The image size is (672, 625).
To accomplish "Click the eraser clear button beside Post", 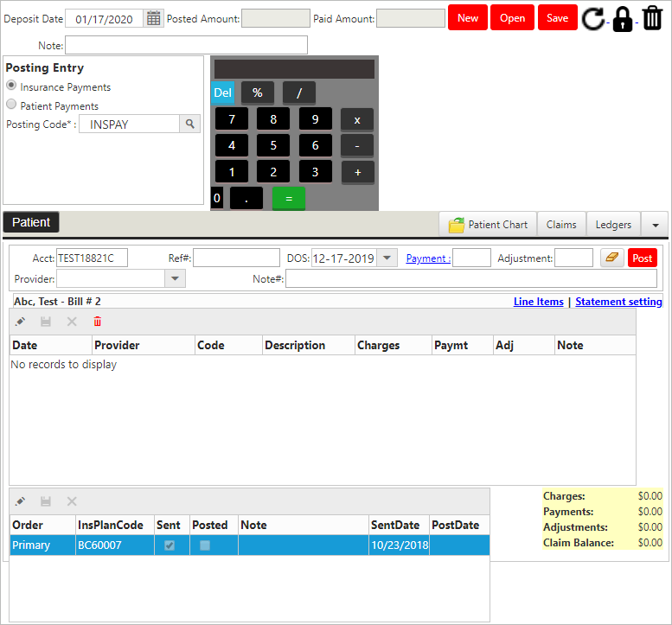I will tap(612, 258).
